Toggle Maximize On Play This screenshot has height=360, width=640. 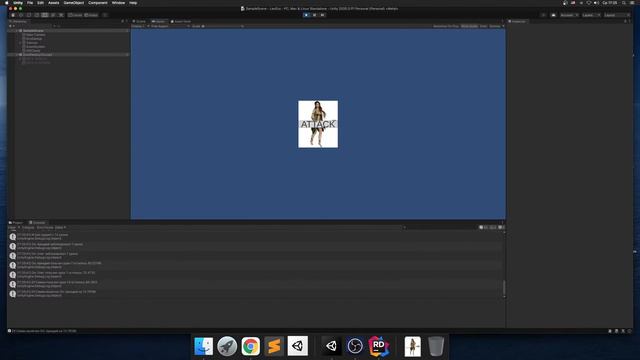(x=446, y=26)
